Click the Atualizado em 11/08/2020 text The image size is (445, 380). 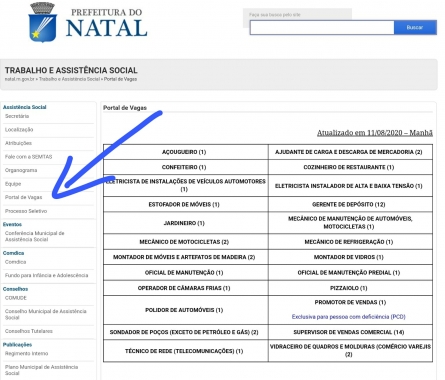click(375, 133)
